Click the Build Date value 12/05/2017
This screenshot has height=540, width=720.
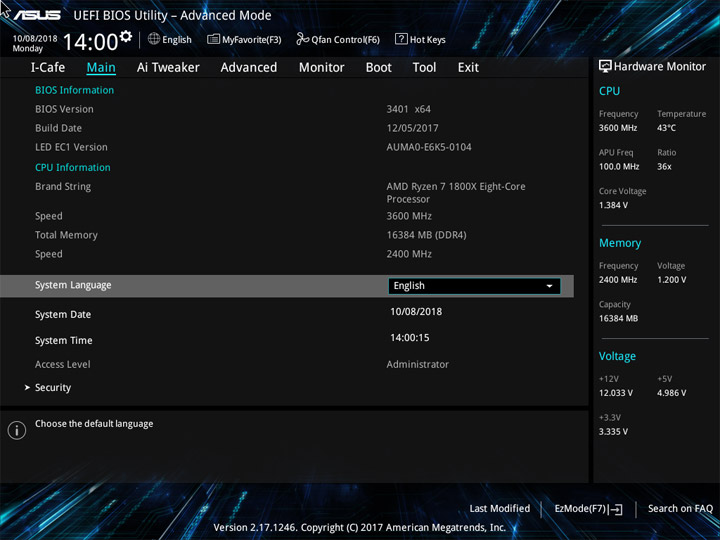click(x=412, y=128)
